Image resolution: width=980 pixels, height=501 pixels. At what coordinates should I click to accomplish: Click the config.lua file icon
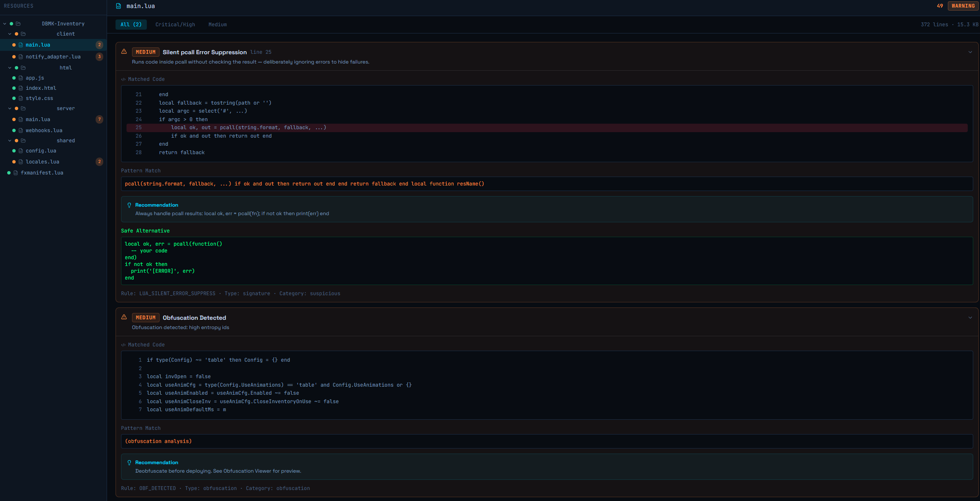(x=21, y=151)
